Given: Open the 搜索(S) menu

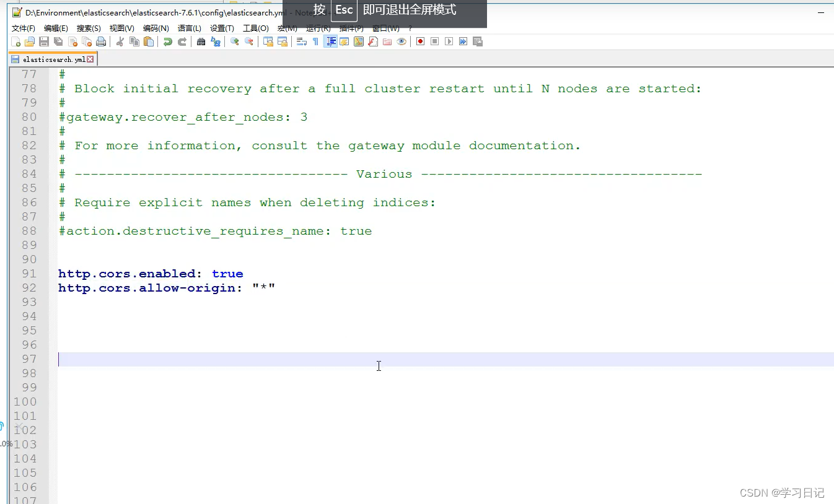Looking at the screenshot, I should tap(89, 28).
